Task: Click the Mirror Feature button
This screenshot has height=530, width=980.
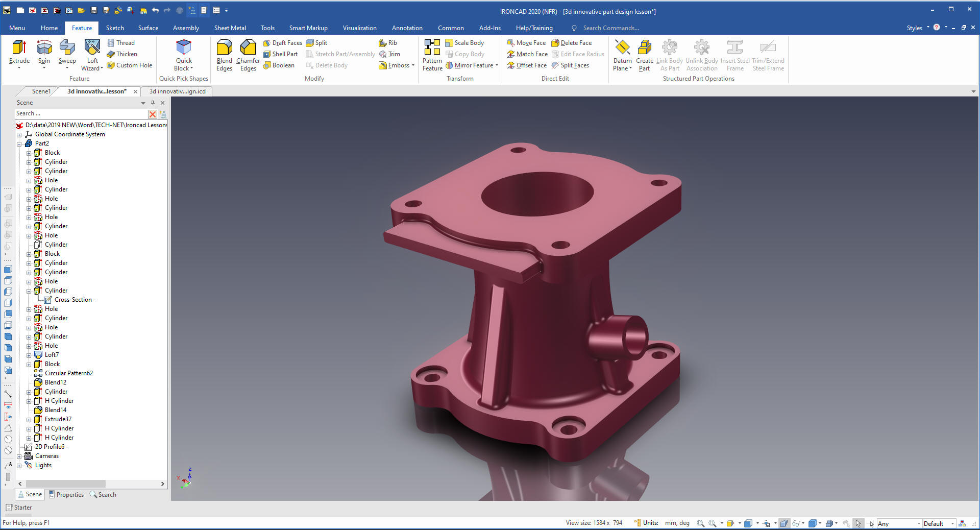Action: tap(472, 65)
